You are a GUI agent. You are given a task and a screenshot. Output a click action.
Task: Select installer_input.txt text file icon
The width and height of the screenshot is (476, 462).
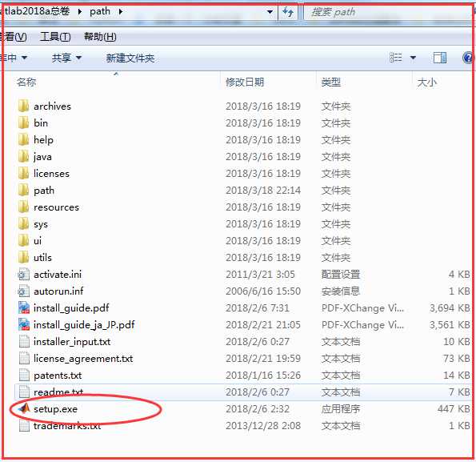pyautogui.click(x=24, y=341)
